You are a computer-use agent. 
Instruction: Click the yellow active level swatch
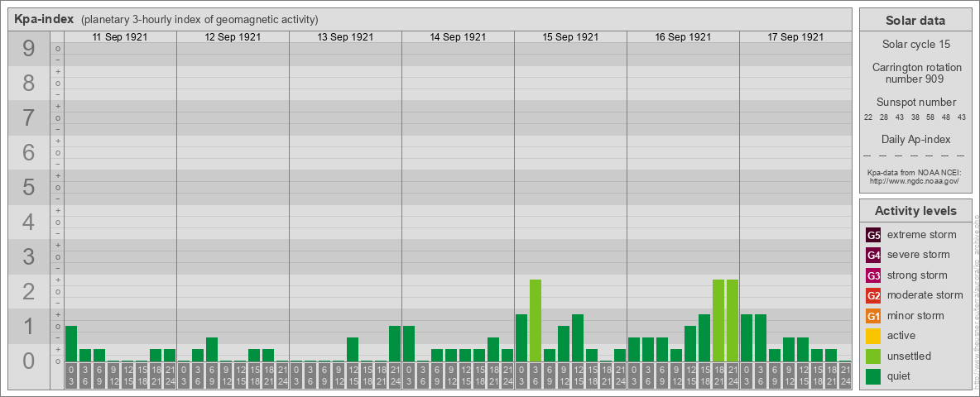tap(873, 336)
